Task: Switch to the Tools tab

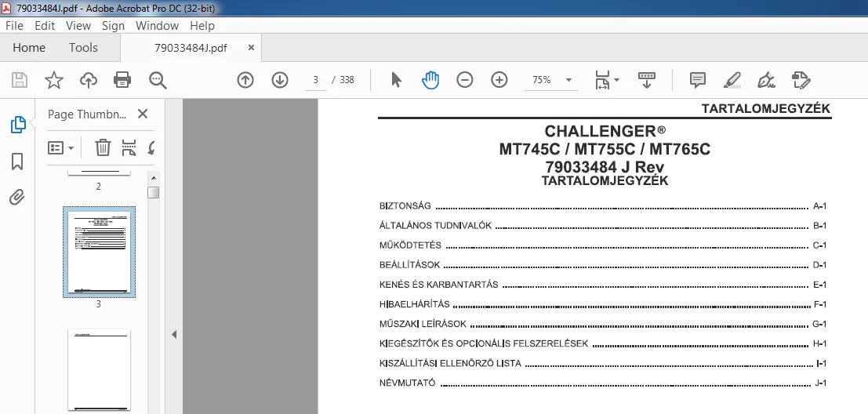Action: pos(83,48)
